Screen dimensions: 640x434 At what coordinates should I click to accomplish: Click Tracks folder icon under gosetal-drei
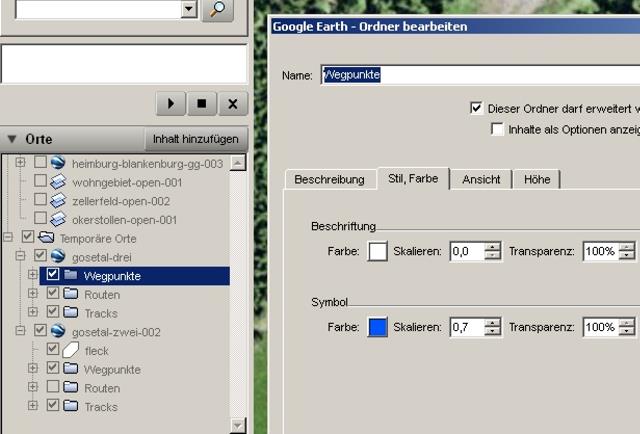coord(71,312)
